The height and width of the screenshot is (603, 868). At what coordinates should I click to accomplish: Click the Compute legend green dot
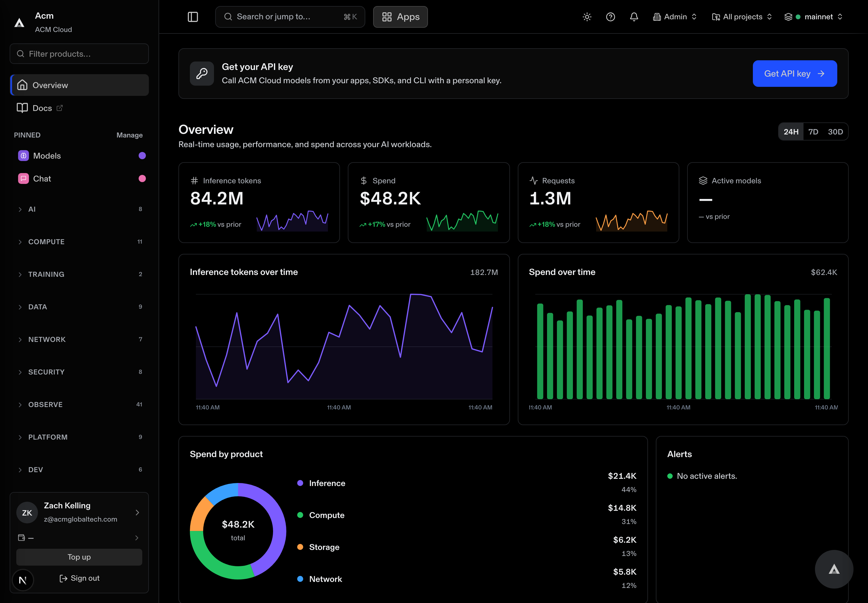pyautogui.click(x=300, y=515)
